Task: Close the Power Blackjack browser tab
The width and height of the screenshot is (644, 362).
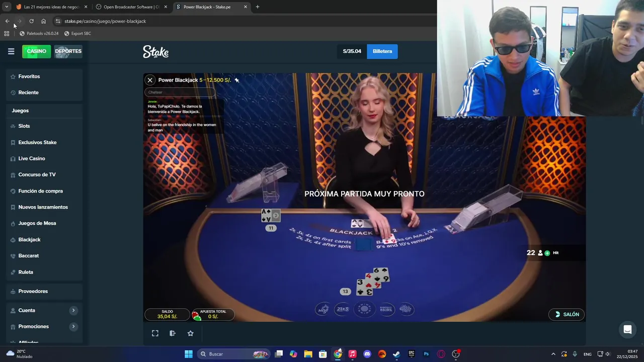Action: coord(246,7)
